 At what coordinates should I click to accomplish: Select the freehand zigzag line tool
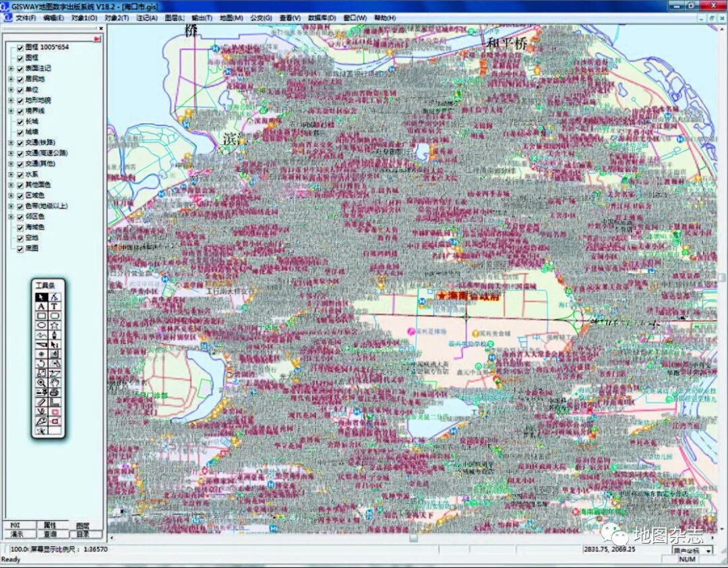[x=42, y=335]
